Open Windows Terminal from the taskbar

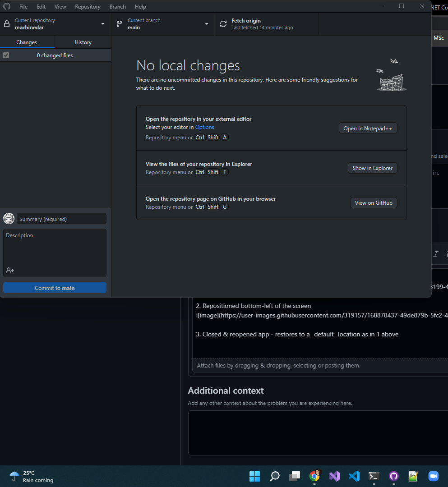[x=374, y=476]
